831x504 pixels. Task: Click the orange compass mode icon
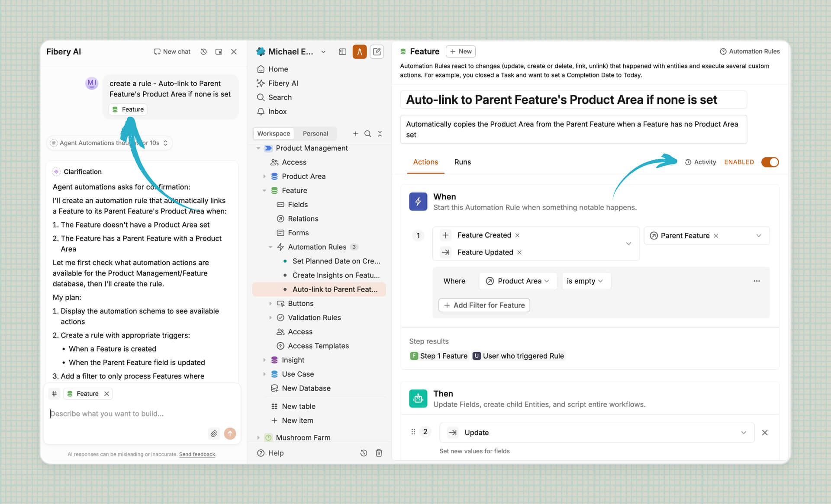360,51
